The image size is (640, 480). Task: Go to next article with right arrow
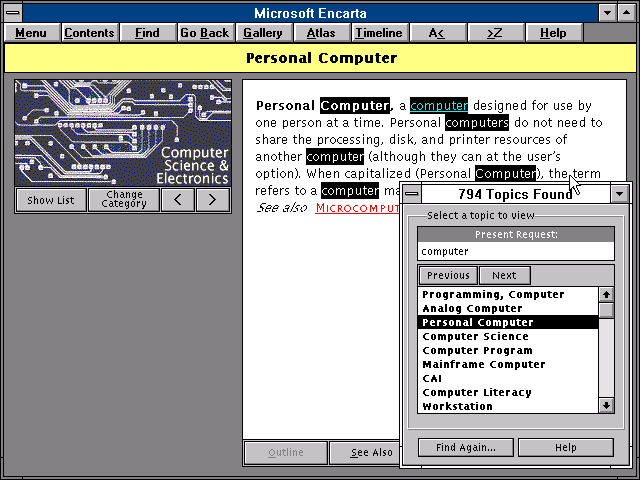click(x=213, y=200)
